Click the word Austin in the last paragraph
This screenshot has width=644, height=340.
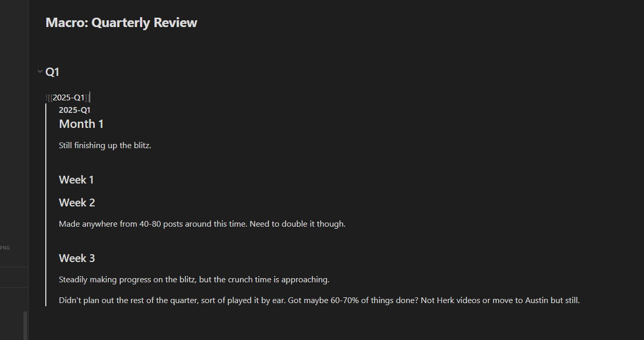(536, 300)
